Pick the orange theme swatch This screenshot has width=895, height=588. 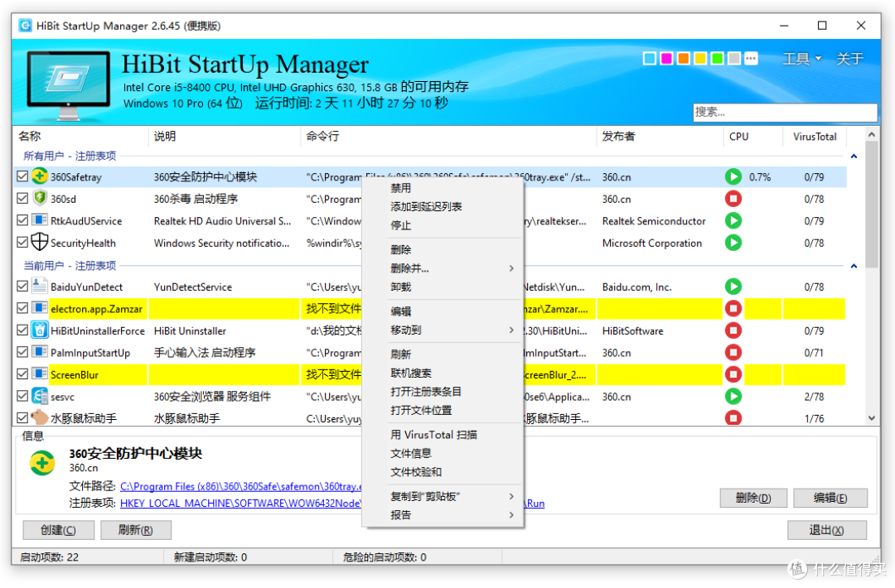coord(683,58)
